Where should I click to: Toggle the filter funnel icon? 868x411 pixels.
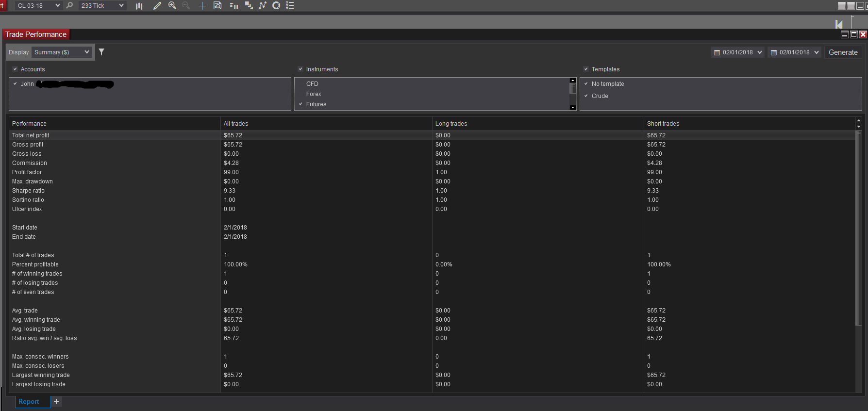pyautogui.click(x=101, y=52)
